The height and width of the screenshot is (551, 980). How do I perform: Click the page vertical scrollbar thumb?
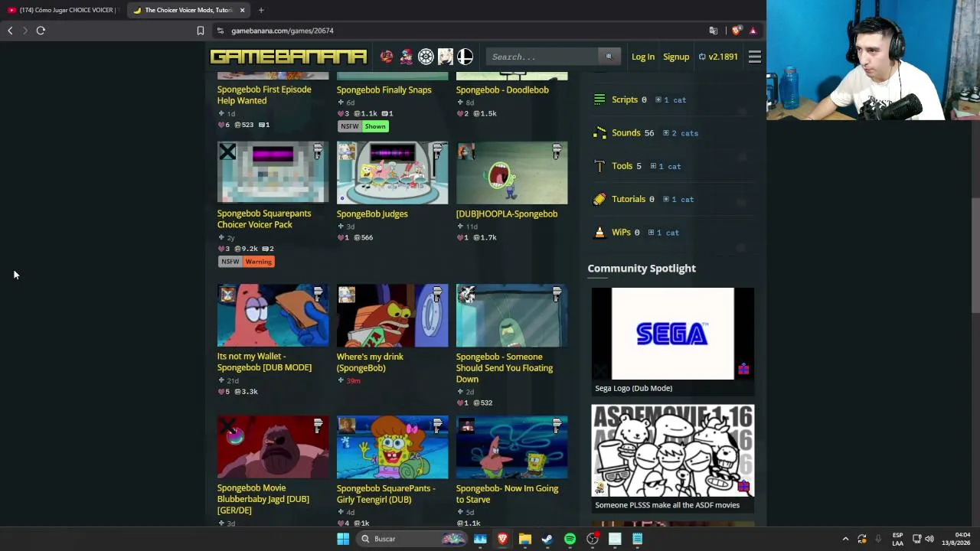(975, 255)
